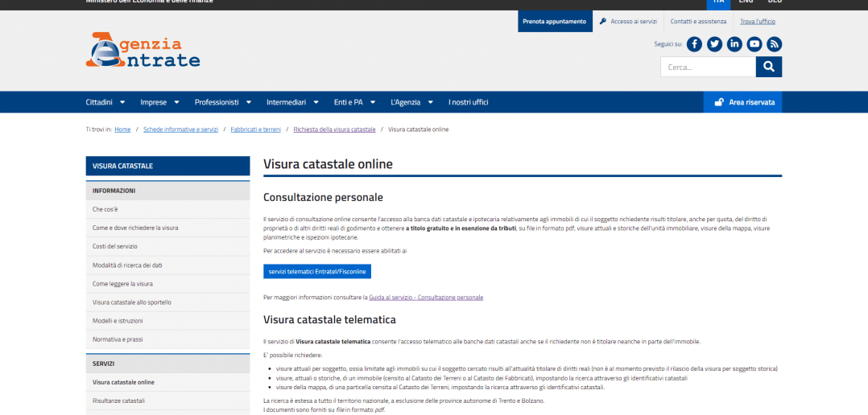The height and width of the screenshot is (415, 868).
Task: Click the Prenota appuntamento button
Action: coord(556,22)
